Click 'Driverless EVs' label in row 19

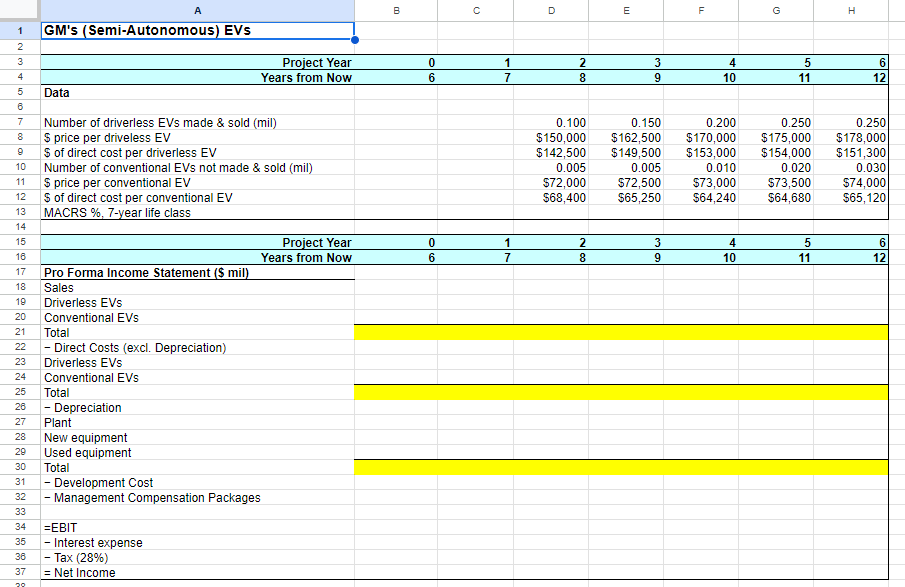[x=83, y=302]
